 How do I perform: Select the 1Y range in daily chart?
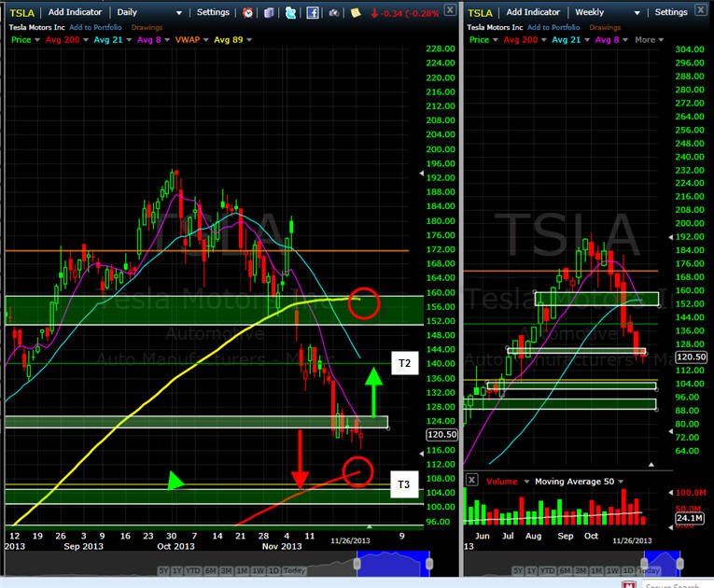pos(176,570)
